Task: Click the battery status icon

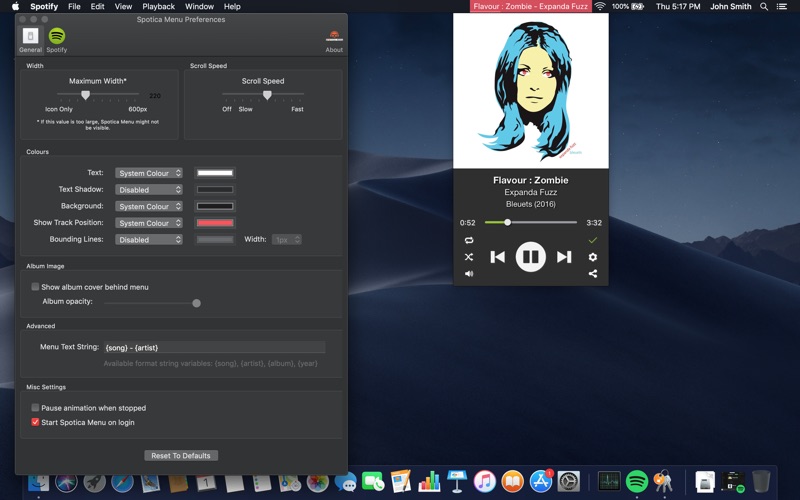Action: [x=638, y=7]
